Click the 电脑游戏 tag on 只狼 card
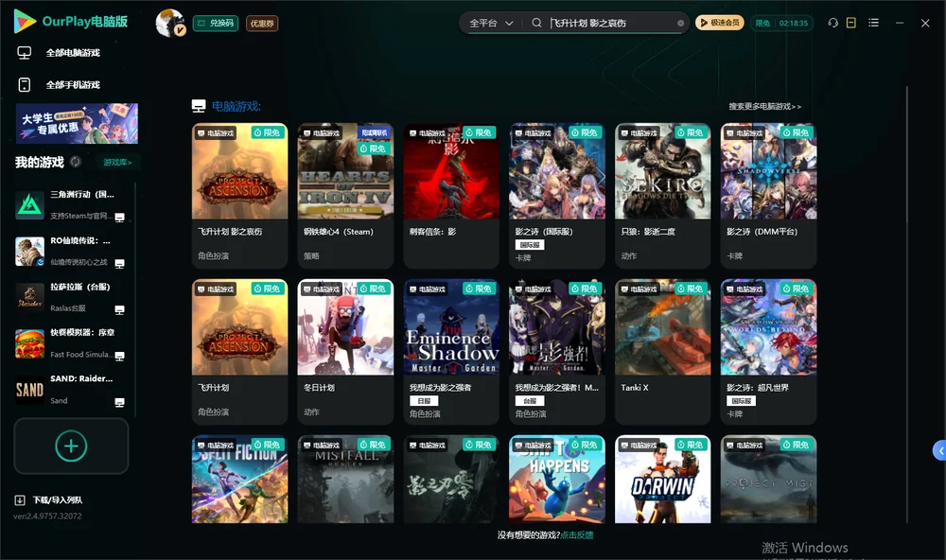Viewport: 946px width, 560px height. click(639, 132)
